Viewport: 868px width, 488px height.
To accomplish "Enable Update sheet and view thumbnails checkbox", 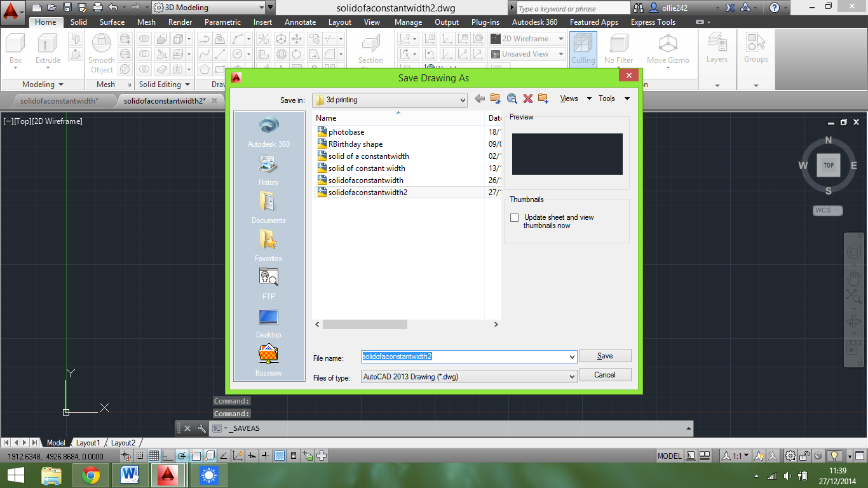I will point(515,217).
